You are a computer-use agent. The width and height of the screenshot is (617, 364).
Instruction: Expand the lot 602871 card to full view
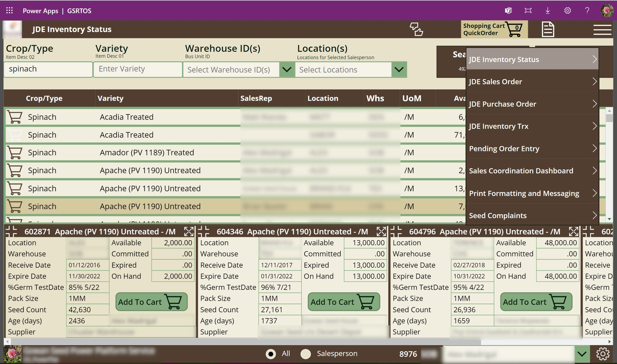[189, 231]
